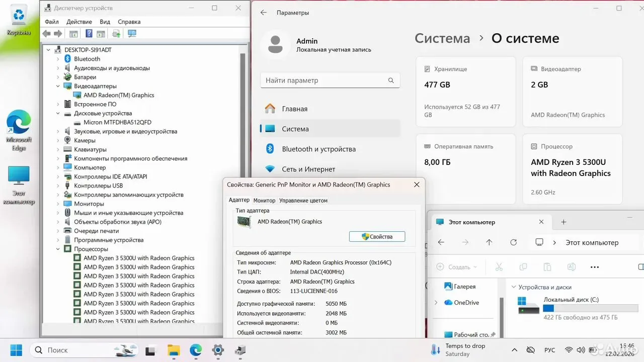
Task: Click the РУС language indicator
Action: coord(549,350)
